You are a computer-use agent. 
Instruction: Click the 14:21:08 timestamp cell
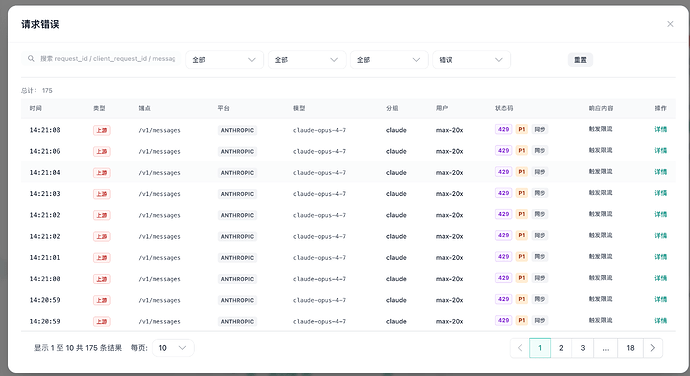[x=45, y=130]
